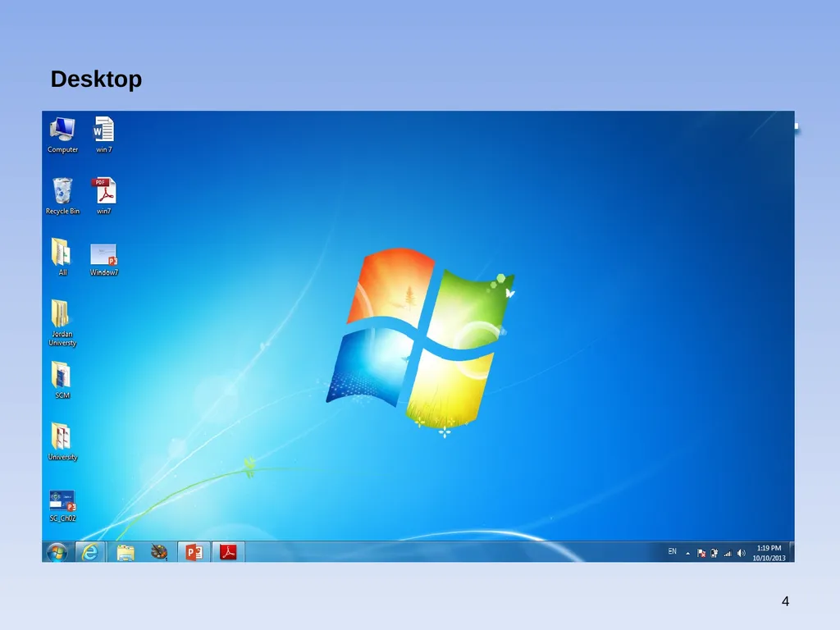Select the SCM folder icon
This screenshot has height=630, width=840.
(62, 381)
